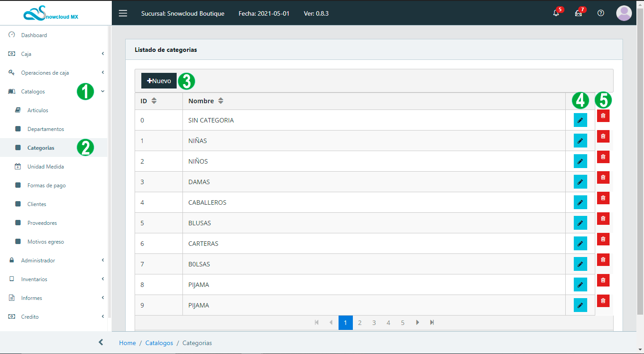Delete the BLUSAS category row

click(603, 219)
